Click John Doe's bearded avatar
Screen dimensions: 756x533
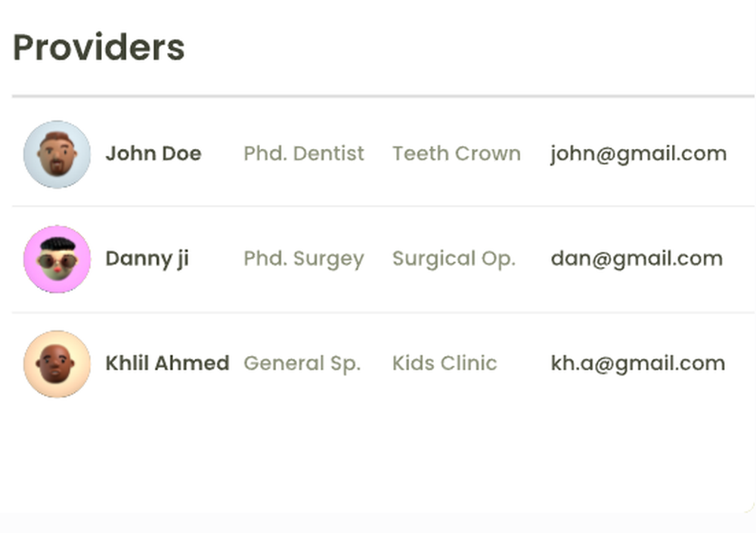[x=57, y=154]
